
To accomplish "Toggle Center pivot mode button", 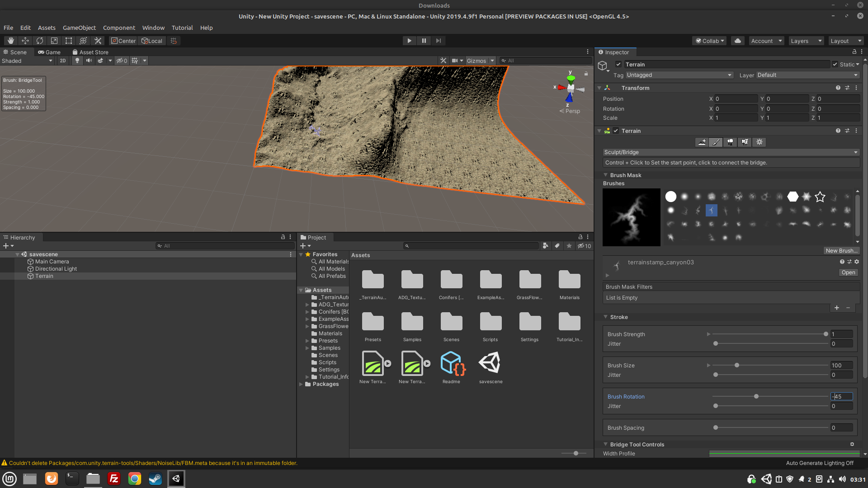I will (x=123, y=41).
